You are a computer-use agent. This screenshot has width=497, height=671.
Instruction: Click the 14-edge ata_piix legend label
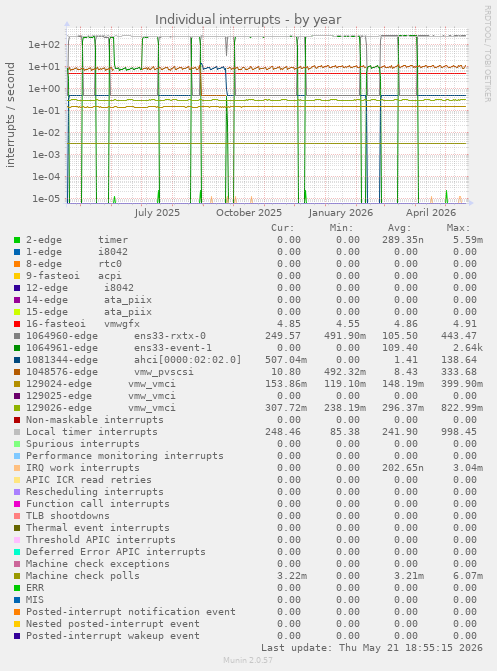click(89, 300)
